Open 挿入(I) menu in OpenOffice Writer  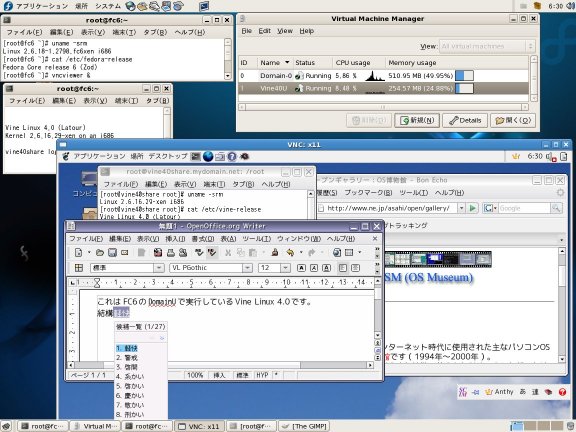tap(175, 239)
